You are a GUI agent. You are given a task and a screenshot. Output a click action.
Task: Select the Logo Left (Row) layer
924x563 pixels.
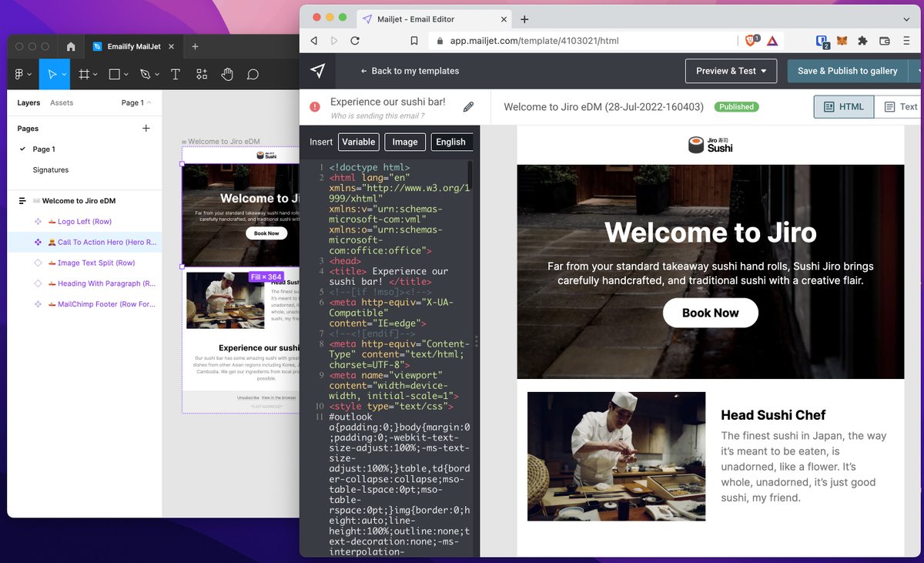(x=85, y=221)
